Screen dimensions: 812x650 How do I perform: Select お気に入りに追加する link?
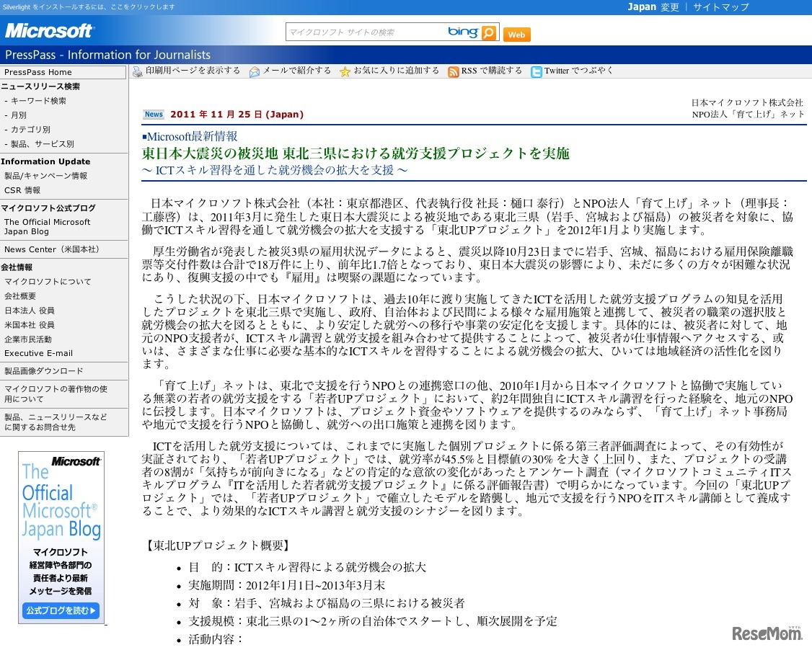pos(396,71)
